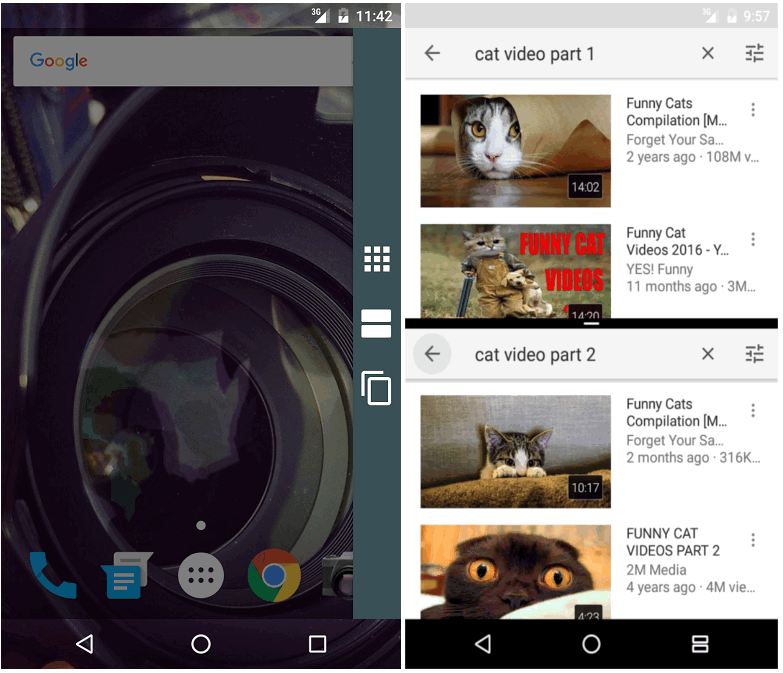Launch Chrome from the dock

coord(274,575)
